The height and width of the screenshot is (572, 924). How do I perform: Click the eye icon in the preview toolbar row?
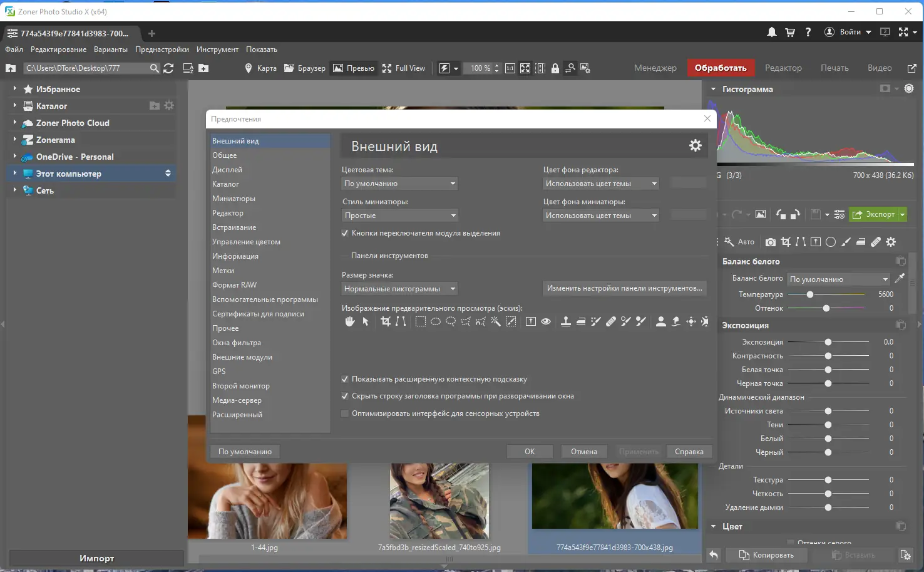click(x=546, y=321)
